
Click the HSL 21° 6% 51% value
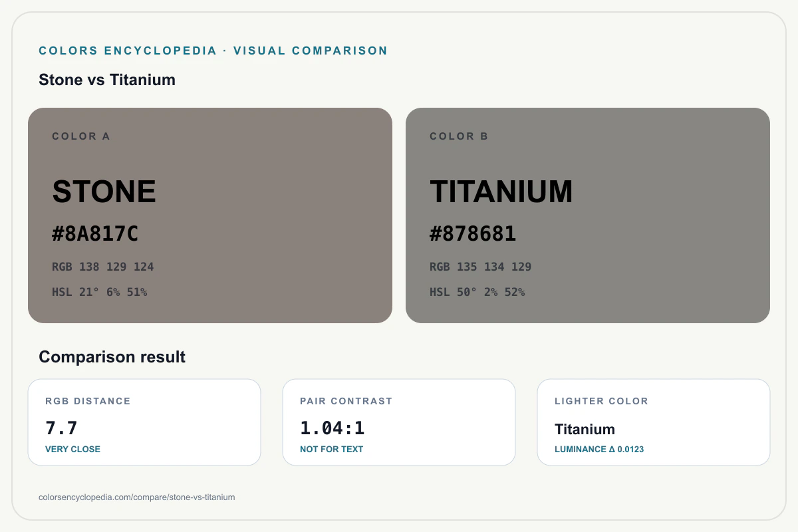tap(100, 292)
